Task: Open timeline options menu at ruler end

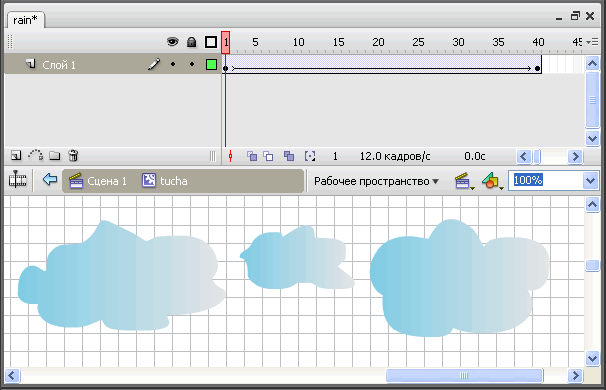Action: click(x=592, y=42)
